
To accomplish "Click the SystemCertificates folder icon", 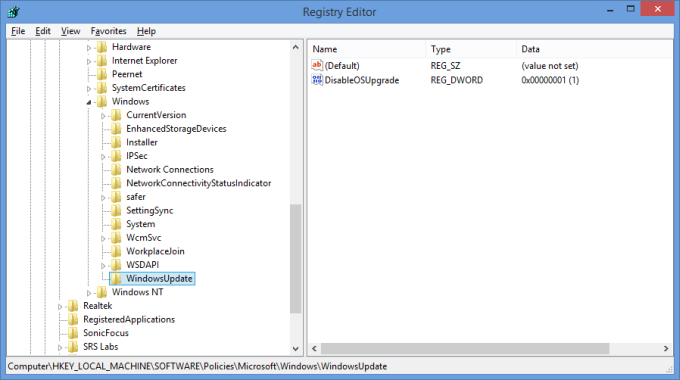I will point(102,88).
